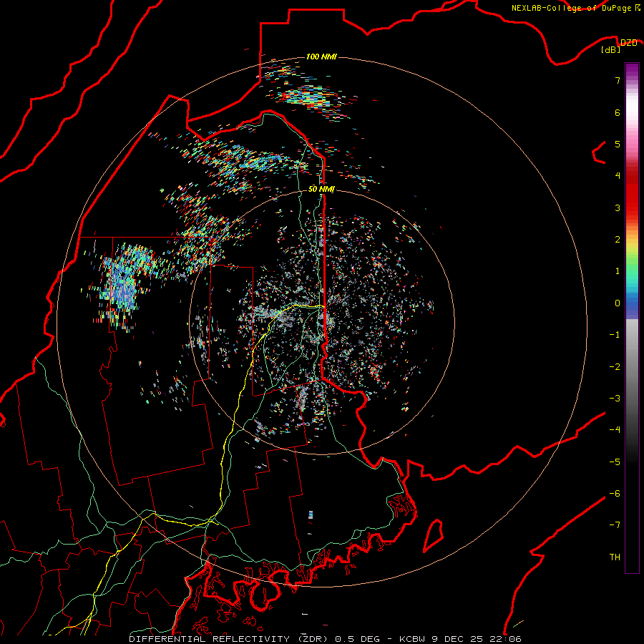The width and height of the screenshot is (644, 644).
Task: Click the 50 NMI range ring label
Action: [321, 189]
